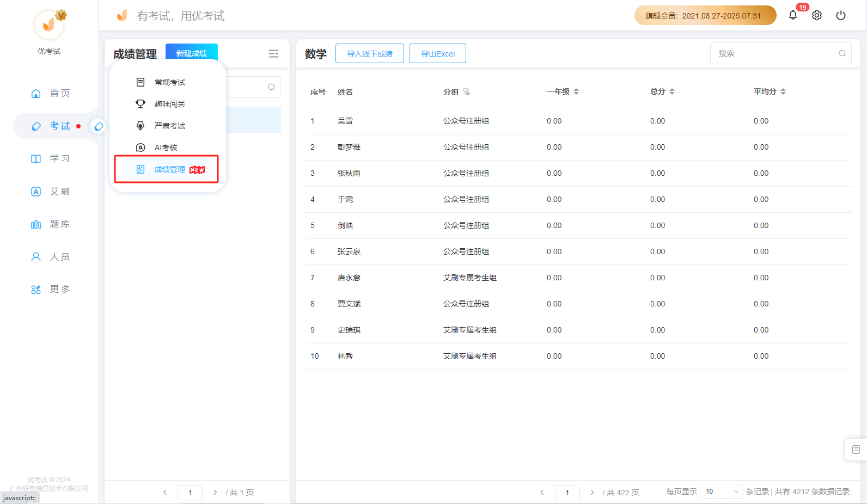This screenshot has height=504, width=867.
Task: Go to next page in left pagination
Action: coord(215,492)
